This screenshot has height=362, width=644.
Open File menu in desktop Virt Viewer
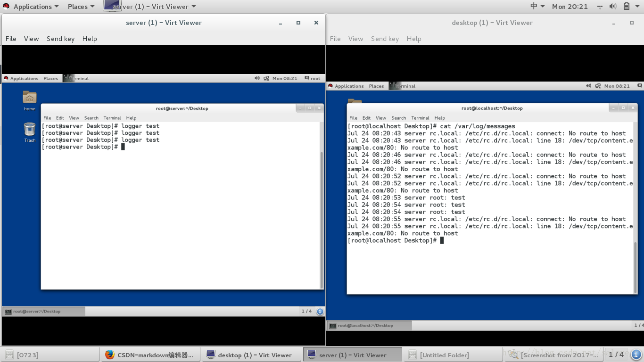[335, 39]
